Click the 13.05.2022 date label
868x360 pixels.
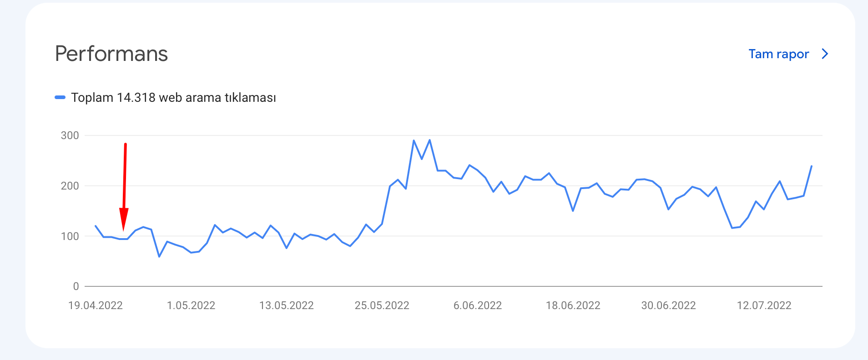[287, 305]
